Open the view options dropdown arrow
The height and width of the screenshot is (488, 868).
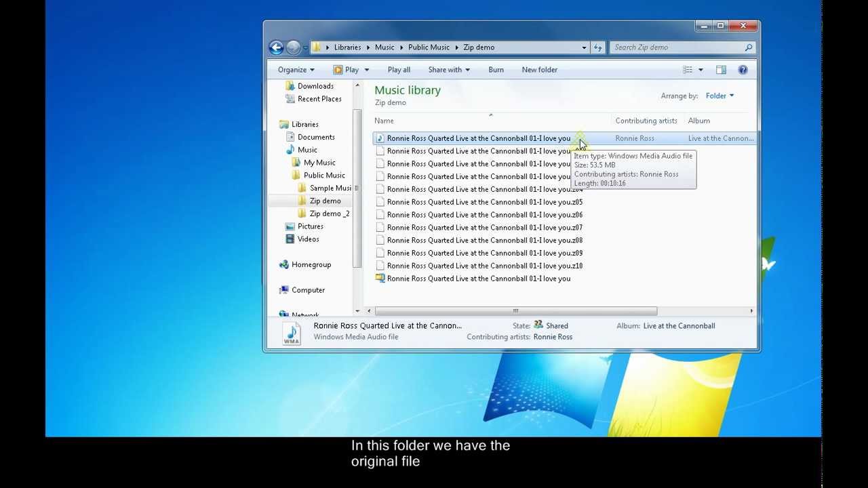[x=701, y=70]
